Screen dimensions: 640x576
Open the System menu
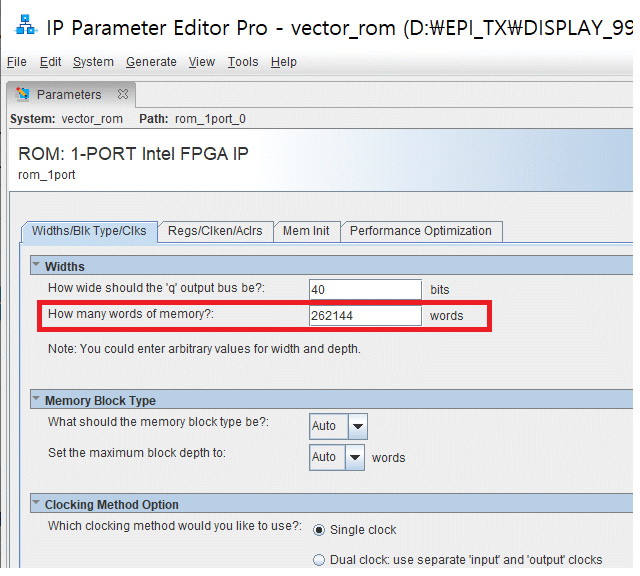pyautogui.click(x=93, y=62)
